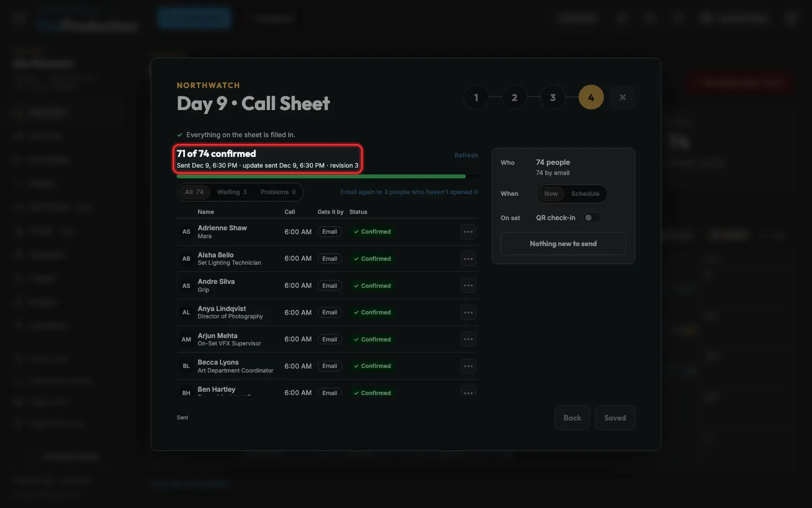Select Schedule for send timing
812x508 pixels.
tap(585, 194)
